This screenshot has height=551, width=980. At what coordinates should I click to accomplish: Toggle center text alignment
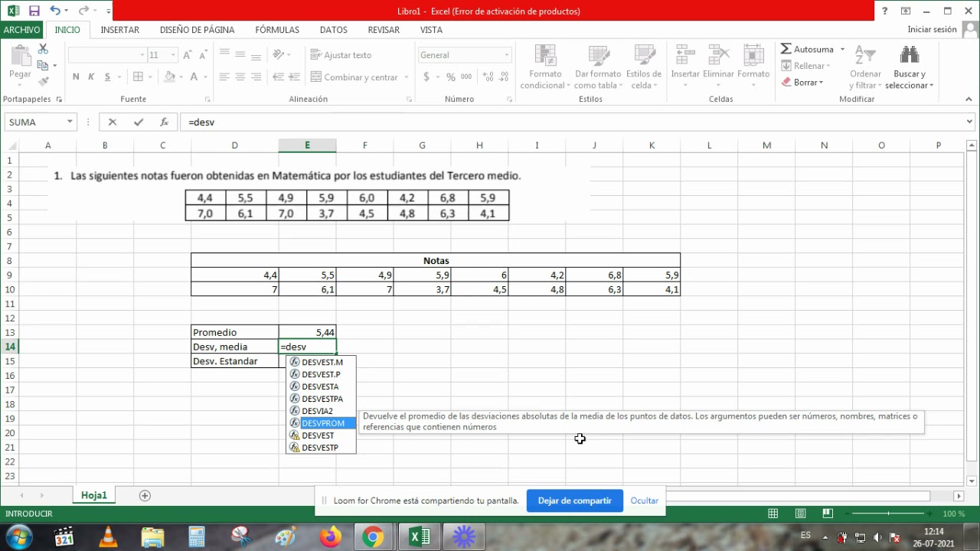(x=240, y=77)
